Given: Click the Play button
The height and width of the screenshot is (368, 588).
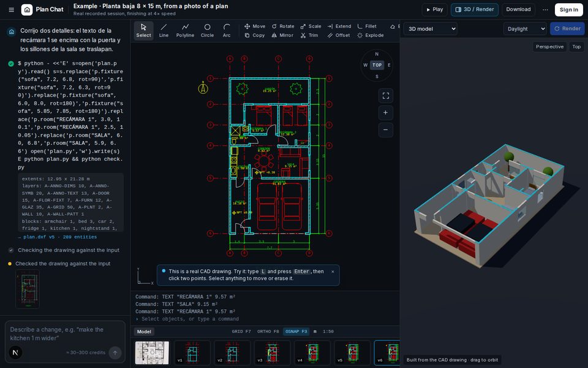Looking at the screenshot, I should coord(435,9).
